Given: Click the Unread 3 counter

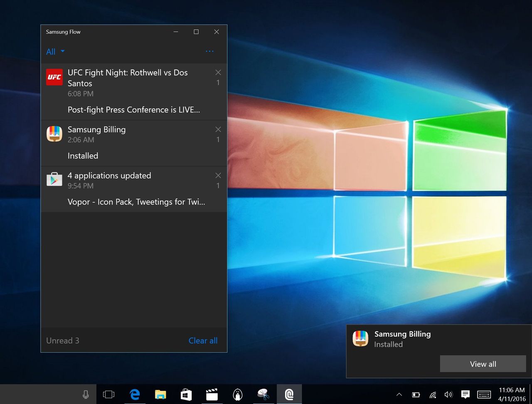Looking at the screenshot, I should point(63,340).
